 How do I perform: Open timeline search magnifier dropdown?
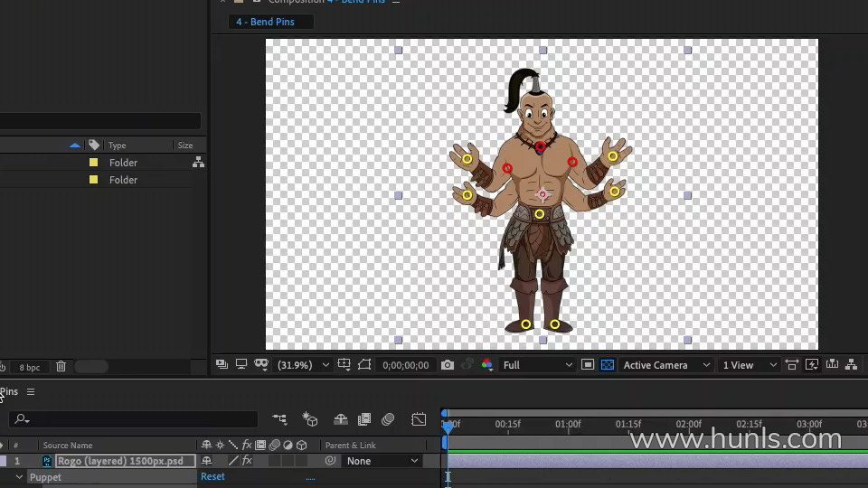click(22, 418)
